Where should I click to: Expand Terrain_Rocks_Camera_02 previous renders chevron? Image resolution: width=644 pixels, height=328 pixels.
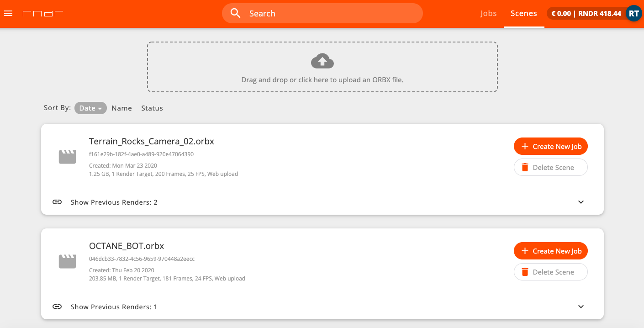(x=581, y=202)
